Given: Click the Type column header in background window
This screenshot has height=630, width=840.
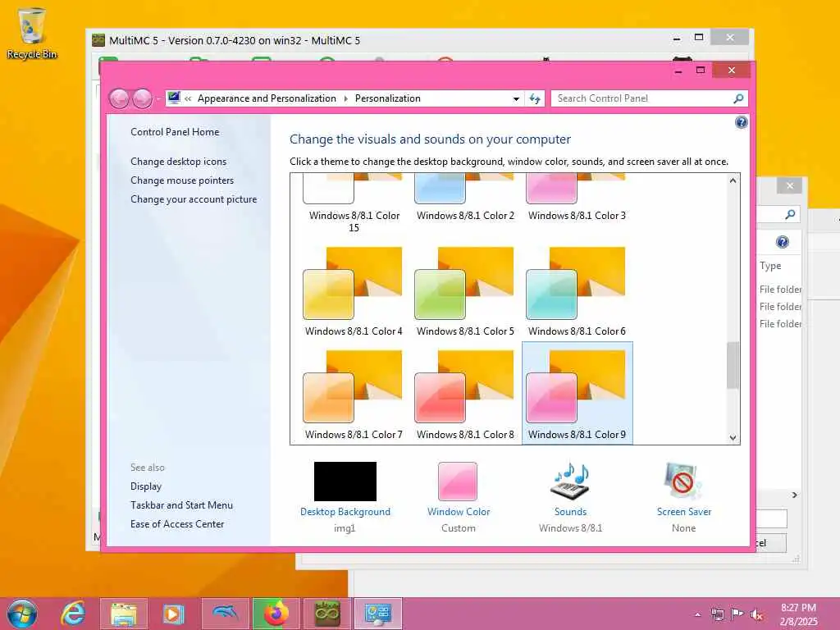Looking at the screenshot, I should 770,266.
